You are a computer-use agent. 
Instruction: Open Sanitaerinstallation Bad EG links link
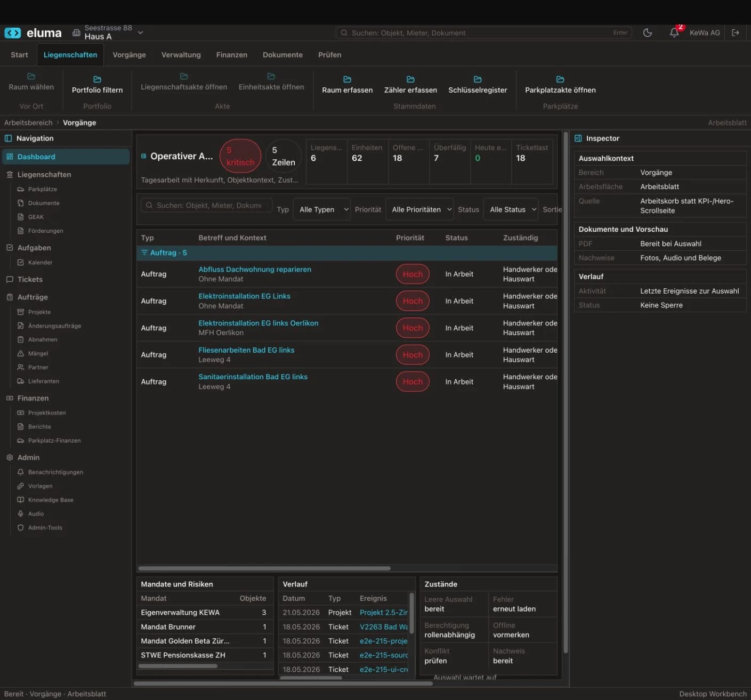click(253, 377)
